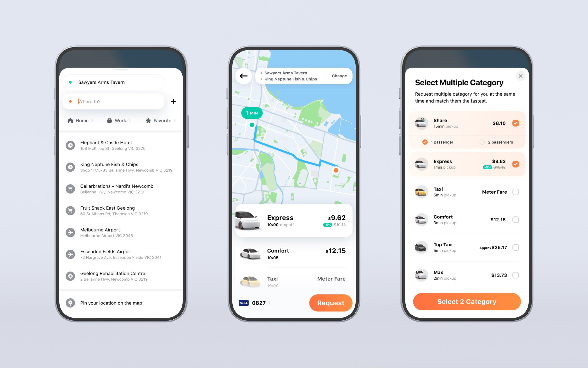The width and height of the screenshot is (588, 368).
Task: Tap the Request ride button
Action: [x=331, y=302]
